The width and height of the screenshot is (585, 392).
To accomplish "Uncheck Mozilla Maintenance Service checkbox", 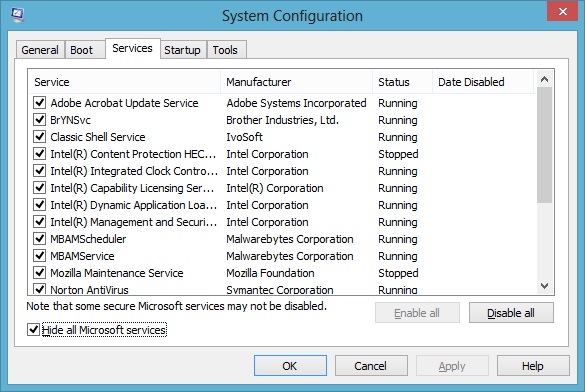I will point(40,273).
